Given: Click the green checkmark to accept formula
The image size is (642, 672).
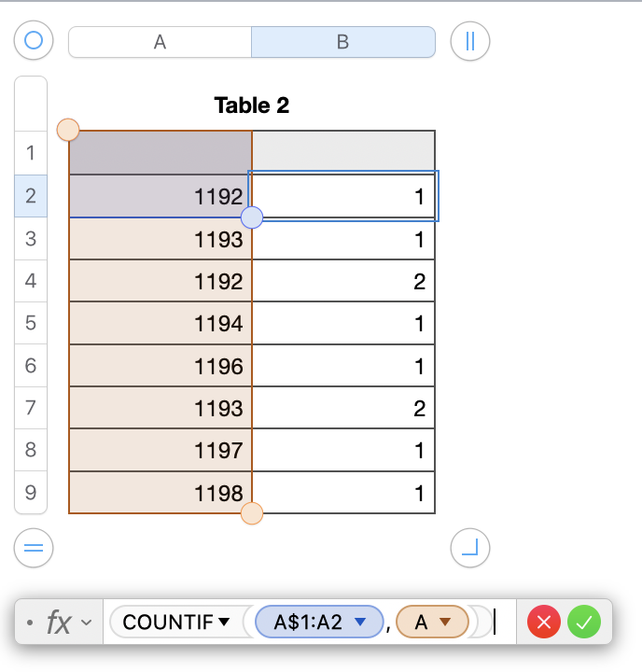Looking at the screenshot, I should click(x=585, y=622).
